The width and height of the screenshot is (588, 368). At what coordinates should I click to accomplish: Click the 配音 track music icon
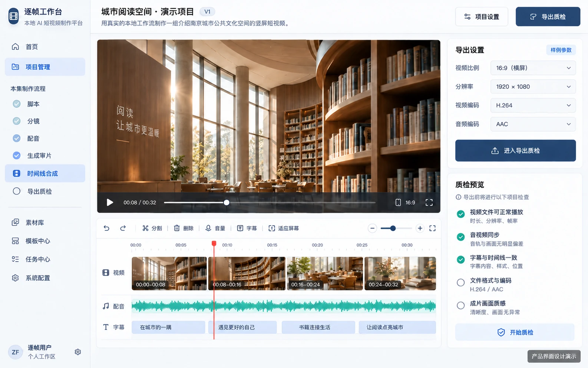tap(106, 306)
